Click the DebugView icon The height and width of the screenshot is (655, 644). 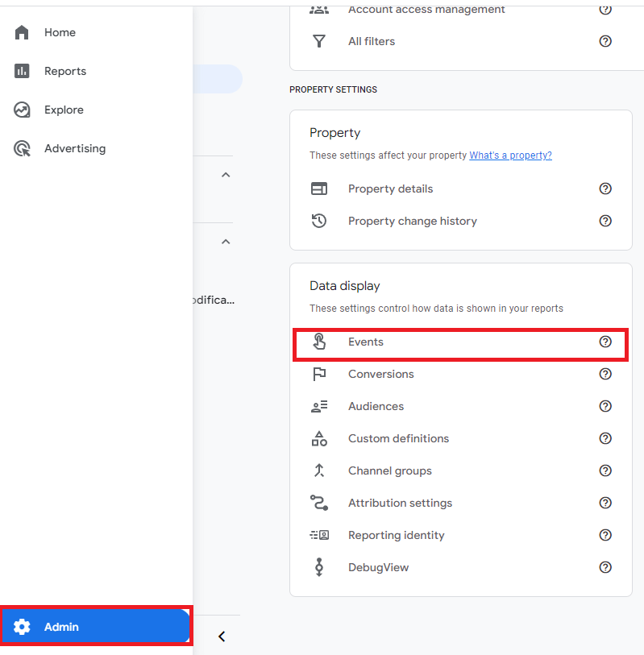coord(319,567)
